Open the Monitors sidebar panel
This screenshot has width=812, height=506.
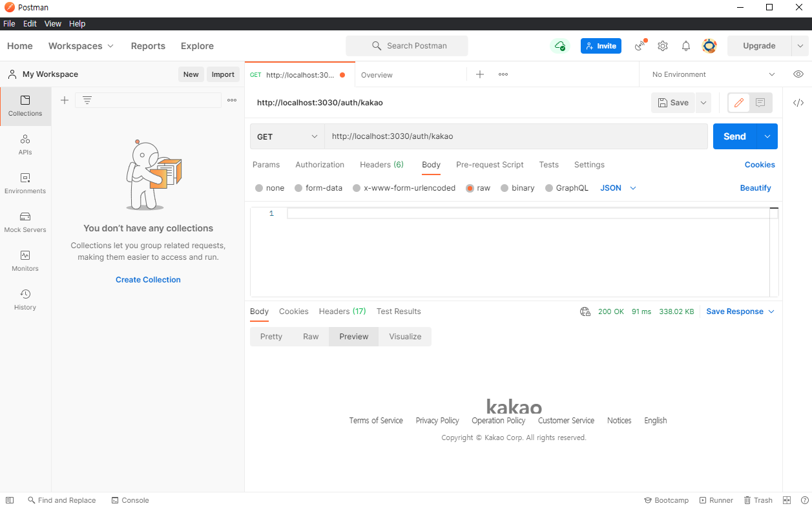[25, 262]
